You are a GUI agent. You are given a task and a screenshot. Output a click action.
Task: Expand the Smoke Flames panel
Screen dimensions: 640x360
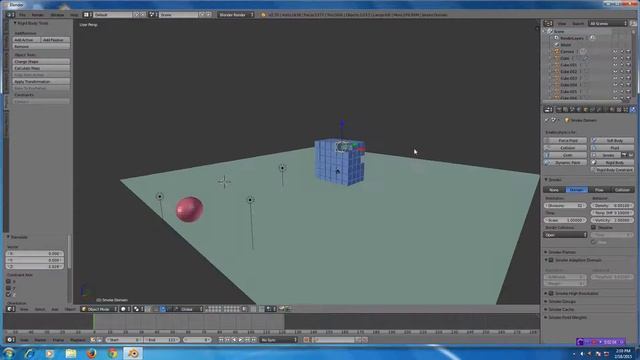pyautogui.click(x=561, y=252)
